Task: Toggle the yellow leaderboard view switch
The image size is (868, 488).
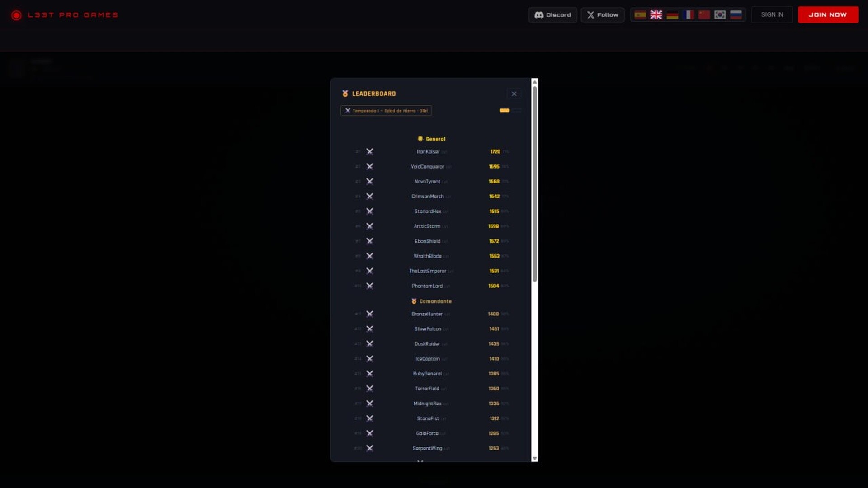Action: click(x=510, y=110)
